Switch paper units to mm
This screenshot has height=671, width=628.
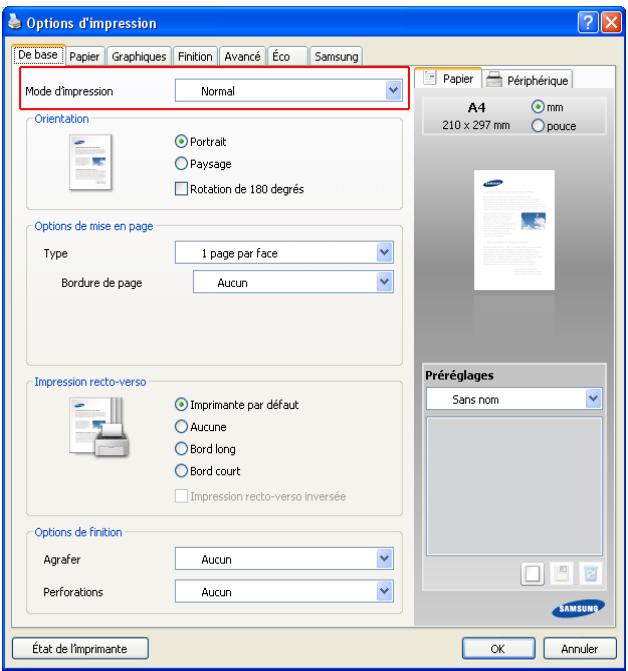pos(547,107)
